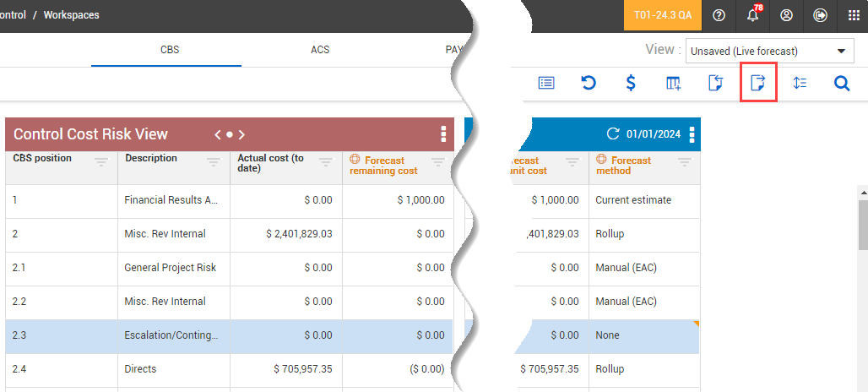Viewport: 868px width, 392px height.
Task: Select CBS position cell 2.1
Action: tap(62, 268)
